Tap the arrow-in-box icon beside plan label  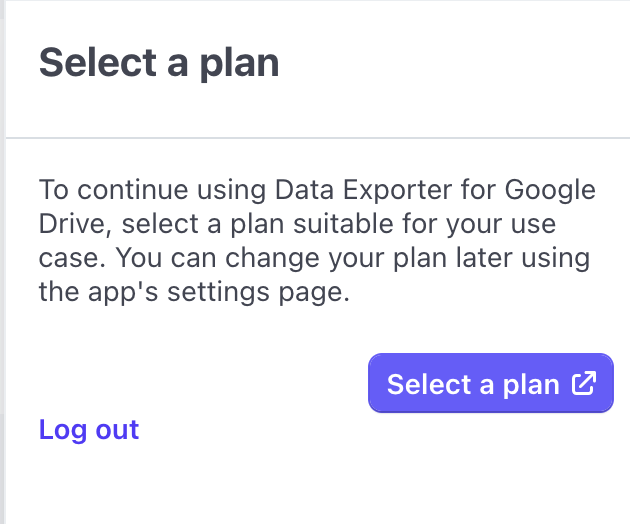pos(584,383)
